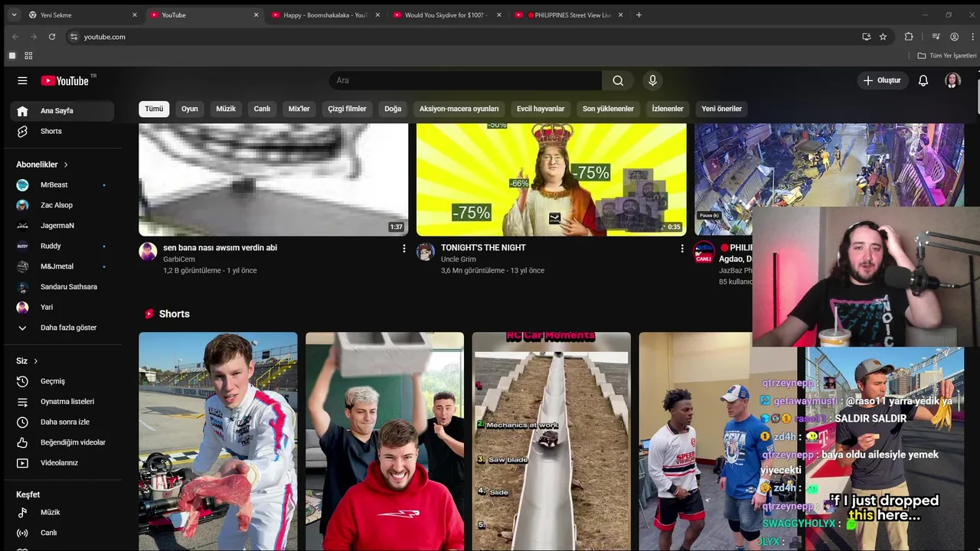Expand Daha fazla göster subscriptions

(x=63, y=328)
